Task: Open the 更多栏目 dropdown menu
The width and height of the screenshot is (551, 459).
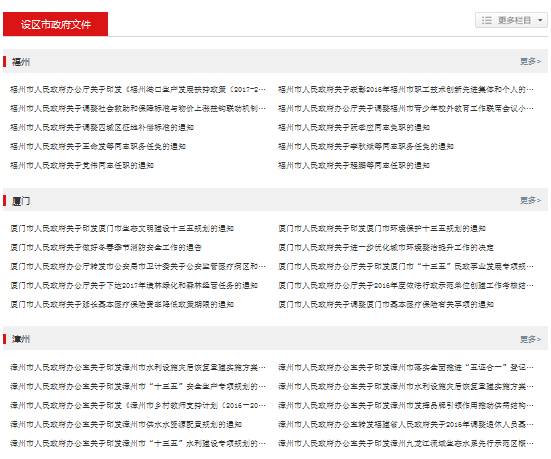Action: pos(511,20)
